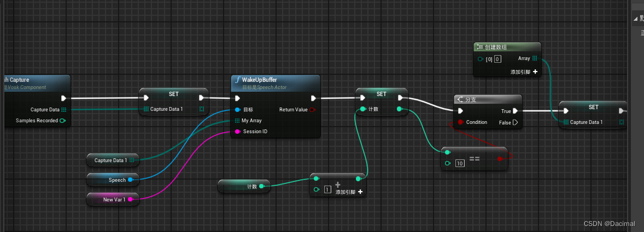Screen dimensions: 644x232
Task: Click the 计数 output pin on SET node
Action: (x=400, y=109)
